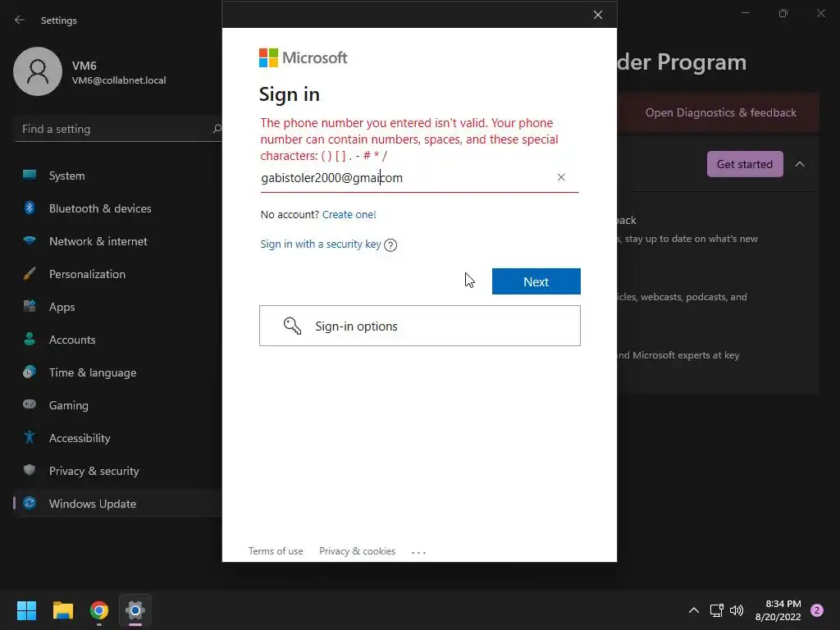This screenshot has width=840, height=630.
Task: Open the System settings category
Action: tap(118, 176)
